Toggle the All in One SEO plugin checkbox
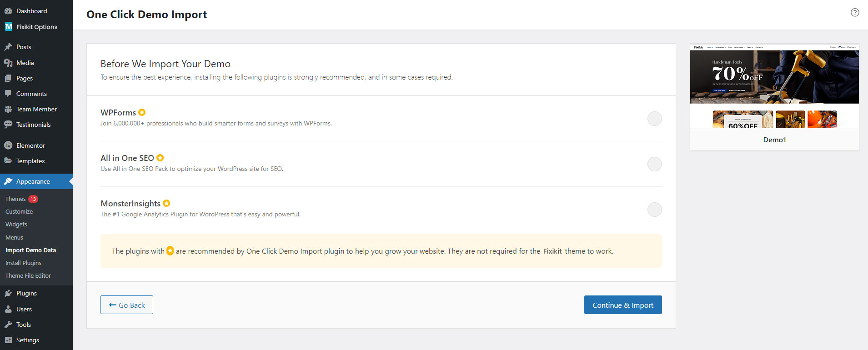This screenshot has height=350, width=868. [655, 164]
